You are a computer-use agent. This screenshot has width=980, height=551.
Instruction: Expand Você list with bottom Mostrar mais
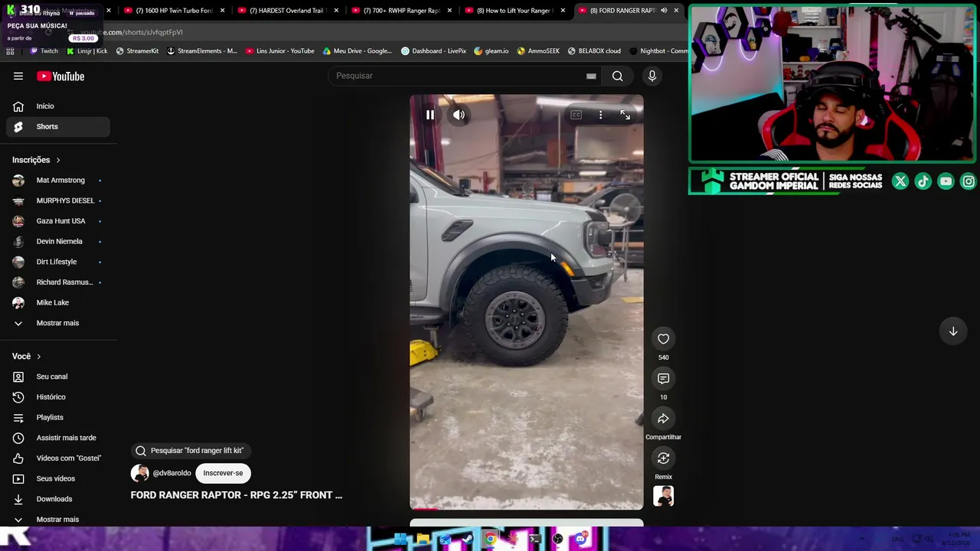pyautogui.click(x=58, y=519)
